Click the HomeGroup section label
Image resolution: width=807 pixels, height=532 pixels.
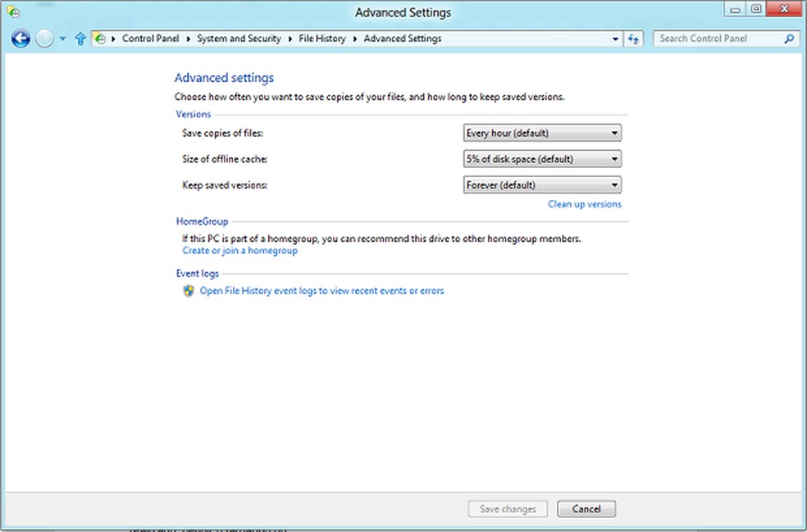[x=203, y=222]
